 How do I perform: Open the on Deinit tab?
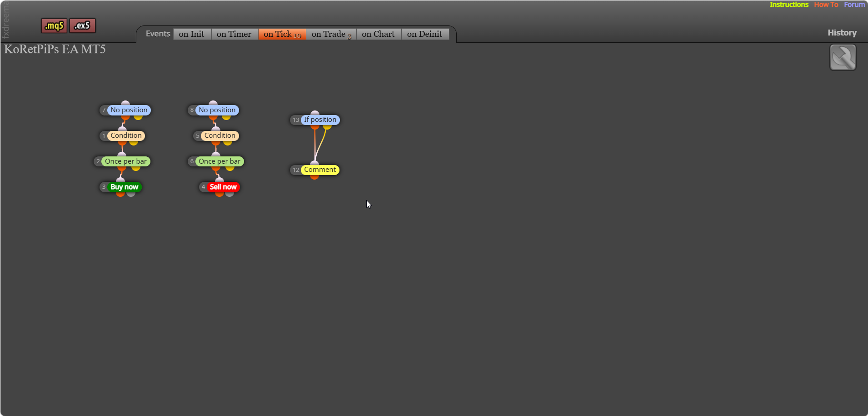(x=425, y=34)
